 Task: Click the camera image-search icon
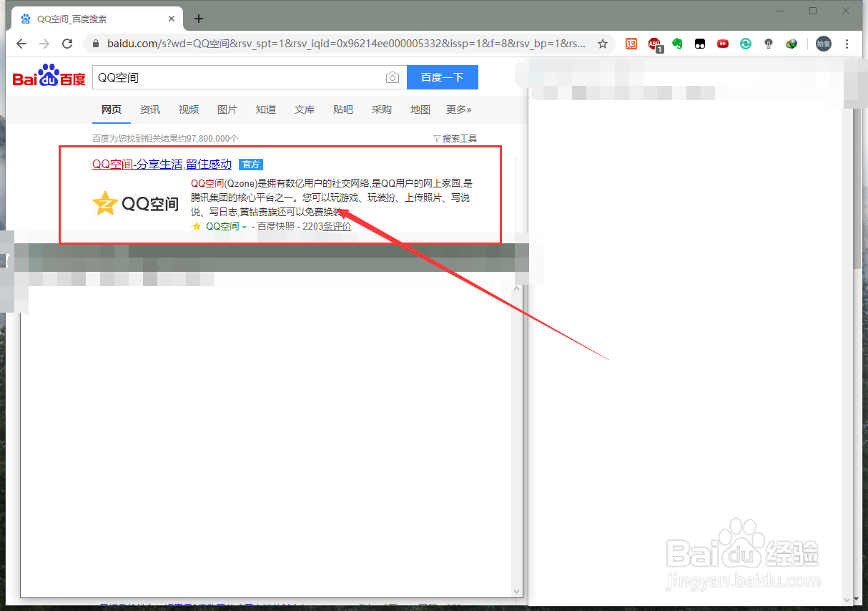pos(392,77)
